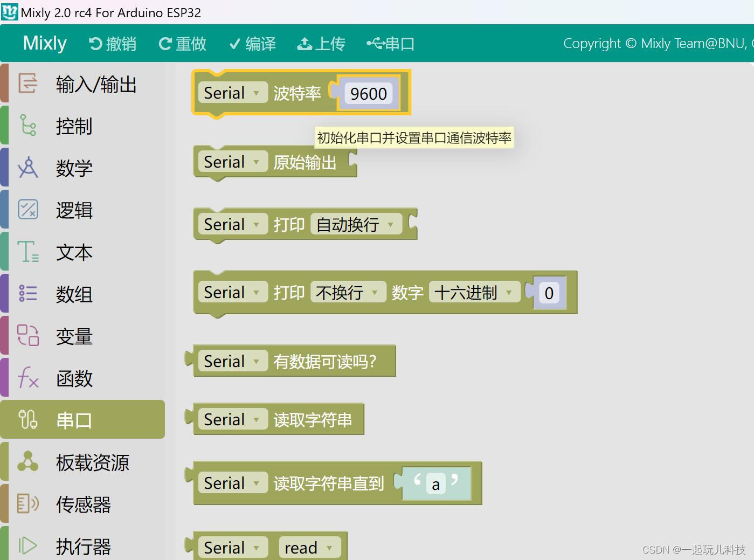754x560 pixels.
Task: Open Serial dropdown in 打印 自动换行 block
Action: pyautogui.click(x=233, y=224)
